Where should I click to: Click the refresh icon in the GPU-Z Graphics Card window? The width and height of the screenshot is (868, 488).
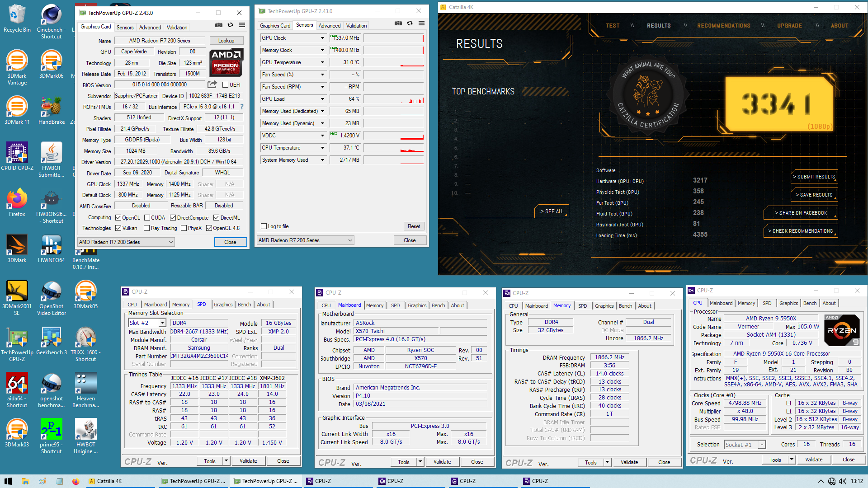click(231, 25)
